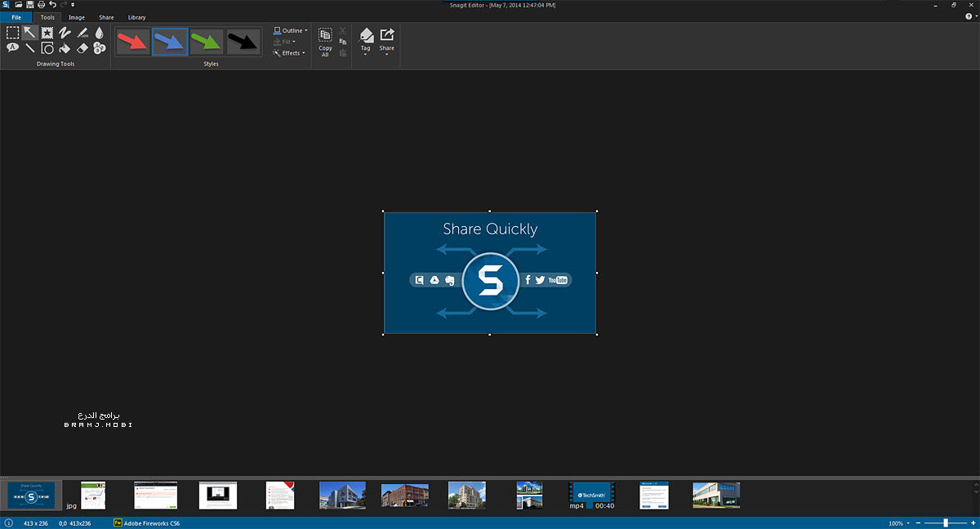Switch to the Library tab

pyautogui.click(x=136, y=16)
